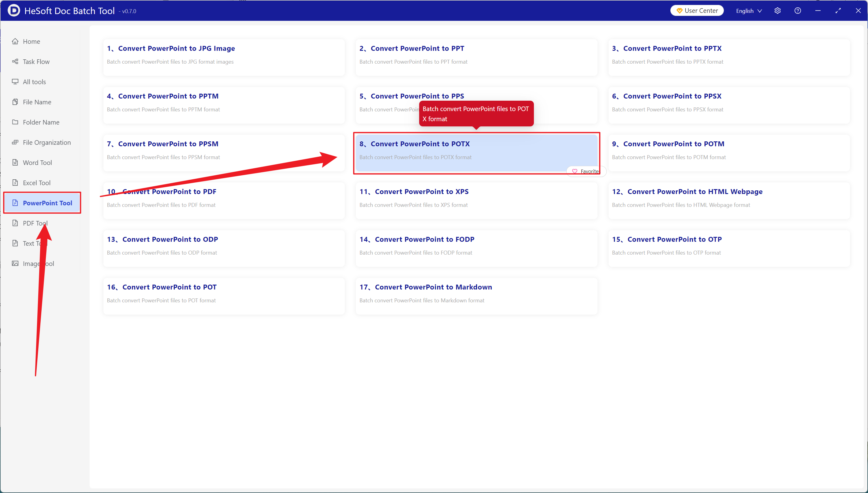Click the PowerPoint Tool sidebar label
The image size is (868, 493).
(x=47, y=203)
